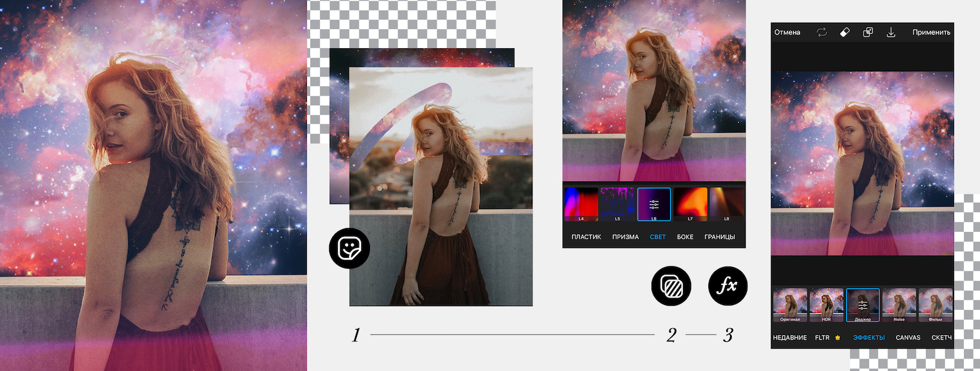Select the eraser tool in top bar
This screenshot has width=980, height=371.
(845, 32)
